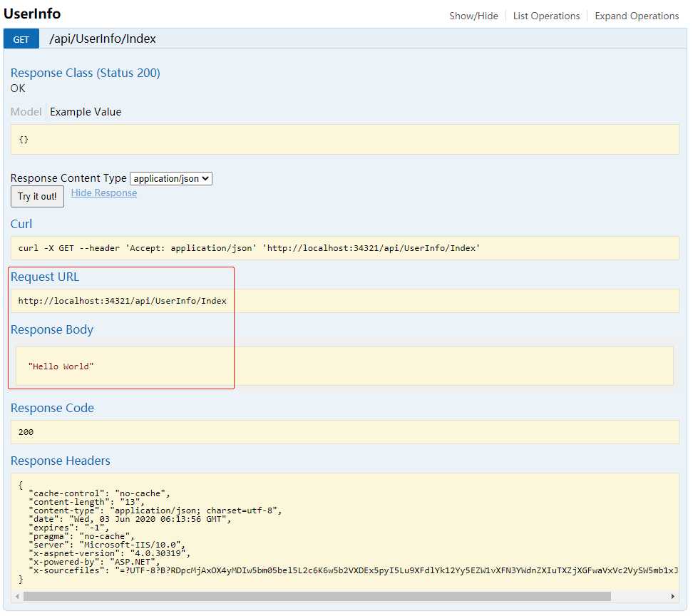Click the Response Code heading
This screenshot has width=693, height=616.
tap(52, 408)
